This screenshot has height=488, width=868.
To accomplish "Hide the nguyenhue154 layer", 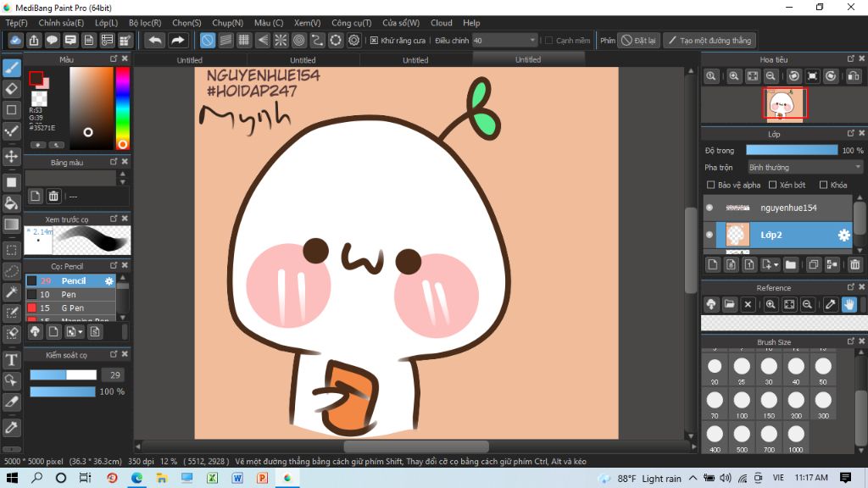I will click(709, 208).
